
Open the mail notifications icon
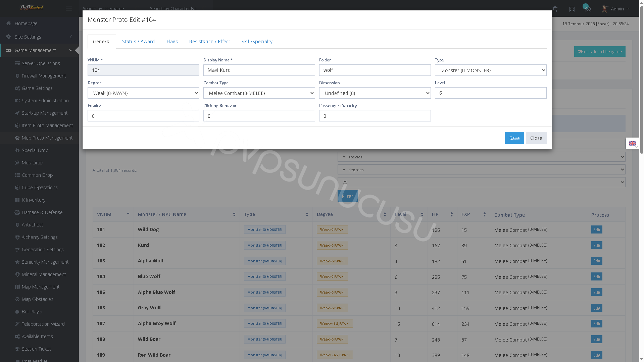tap(588, 9)
